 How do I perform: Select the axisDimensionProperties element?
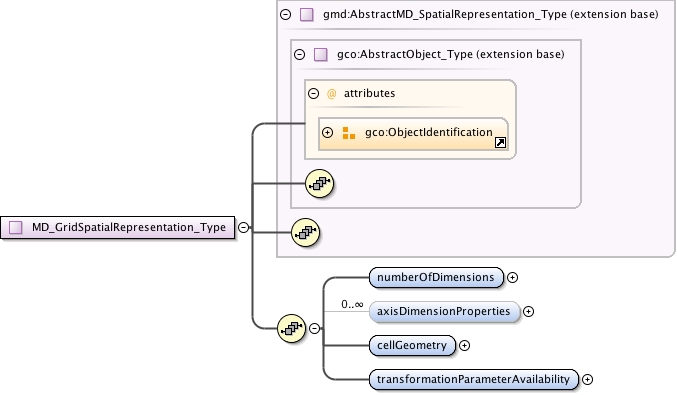click(444, 312)
